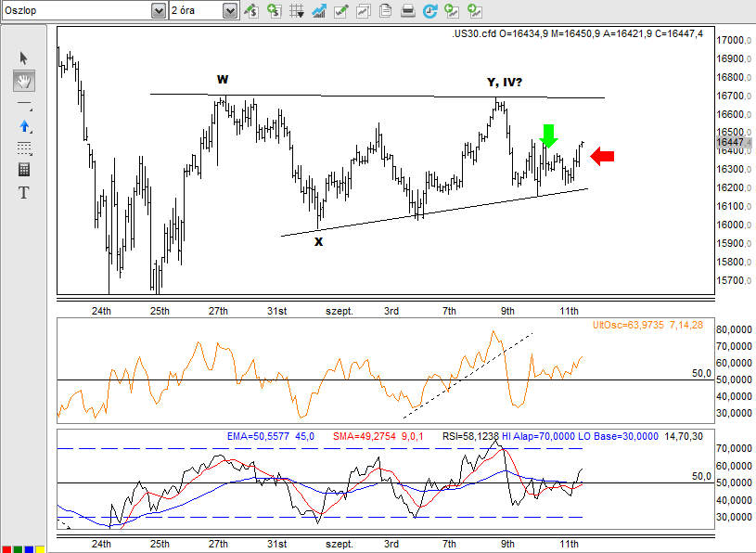Viewport: 756px width, 553px height.
Task: Click the HI Alap=70,0000 label
Action: tap(539, 436)
